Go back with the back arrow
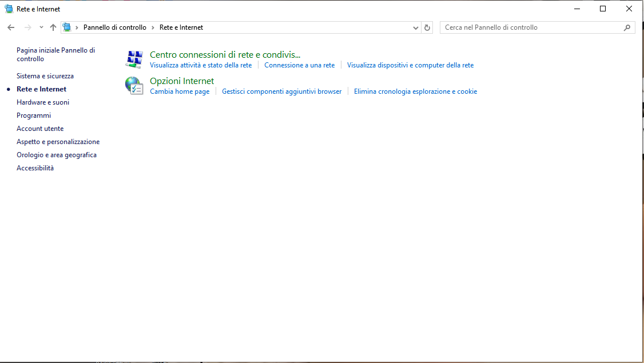Screen dimensions: 644x363 pos(11,27)
